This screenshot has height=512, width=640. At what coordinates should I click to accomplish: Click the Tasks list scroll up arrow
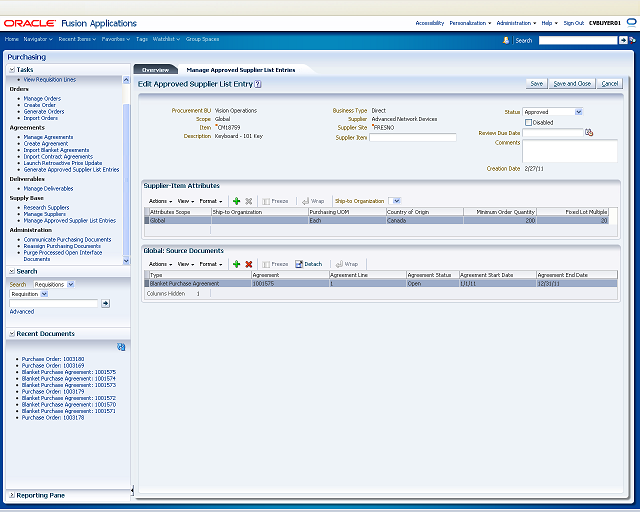click(x=126, y=80)
